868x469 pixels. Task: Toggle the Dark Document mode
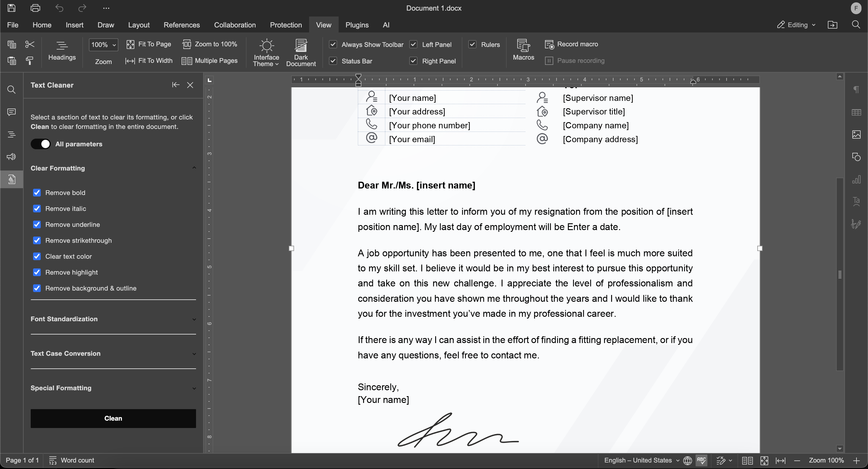[301, 52]
